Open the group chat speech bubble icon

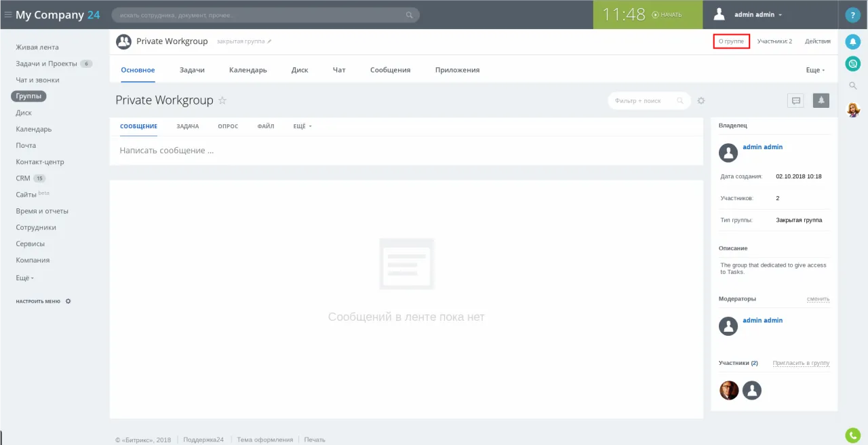(796, 100)
